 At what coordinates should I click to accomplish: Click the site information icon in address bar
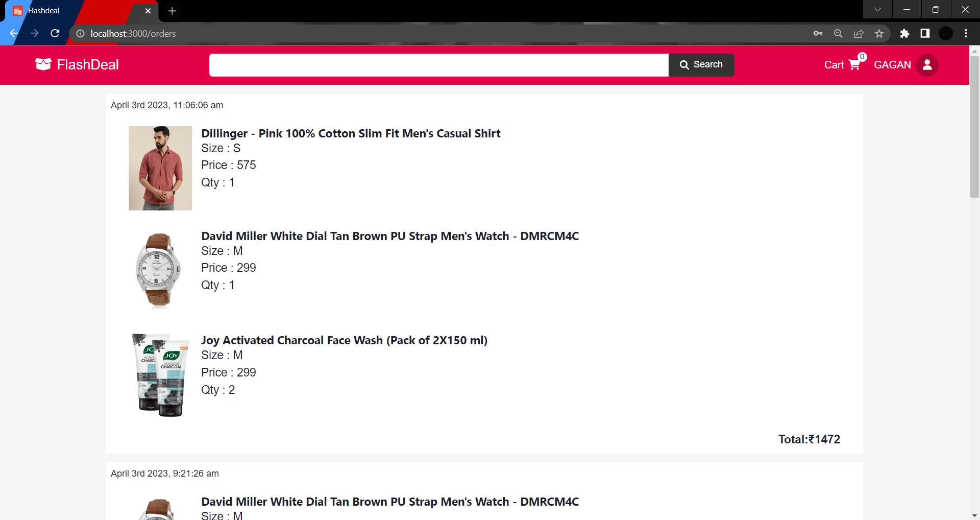pyautogui.click(x=80, y=33)
